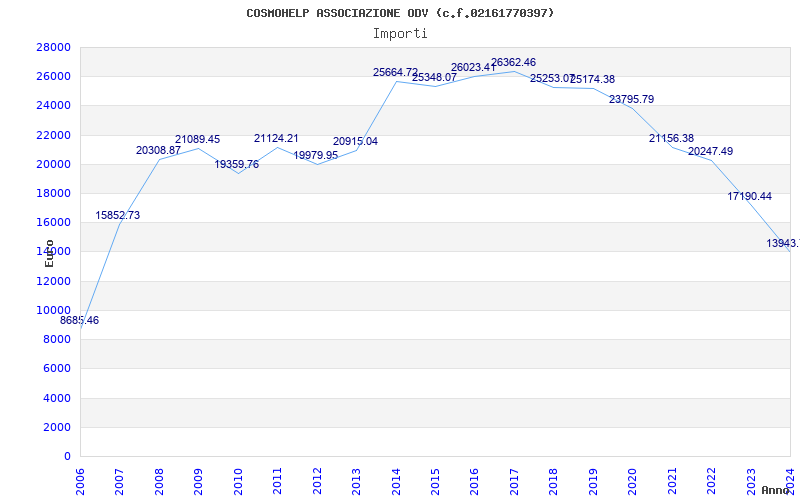The width and height of the screenshot is (800, 500).
Task: Click the data label 8685.46
Action: click(80, 320)
